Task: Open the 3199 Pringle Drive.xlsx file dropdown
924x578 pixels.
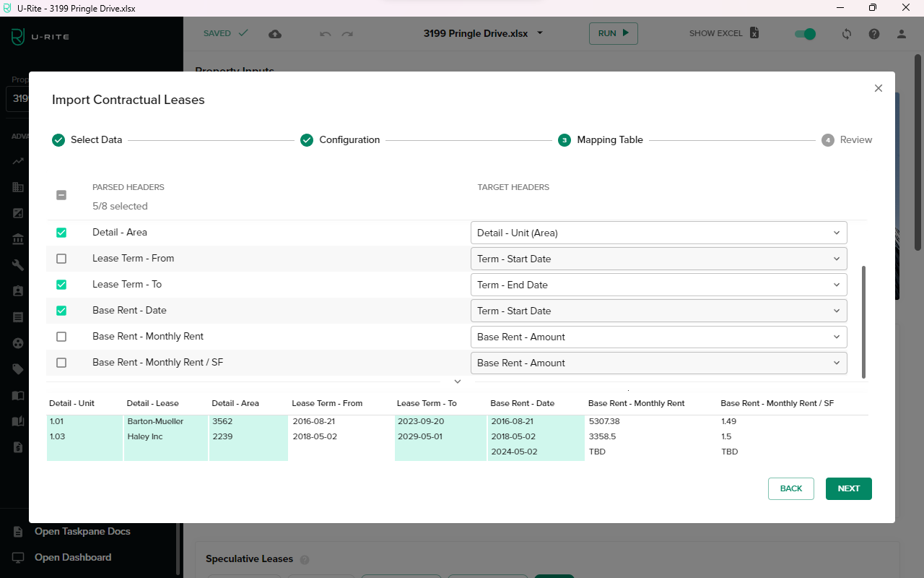Action: [x=539, y=33]
